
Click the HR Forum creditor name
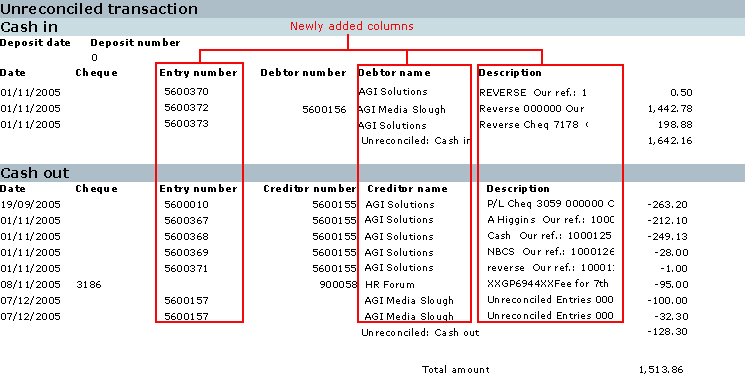[x=390, y=285]
